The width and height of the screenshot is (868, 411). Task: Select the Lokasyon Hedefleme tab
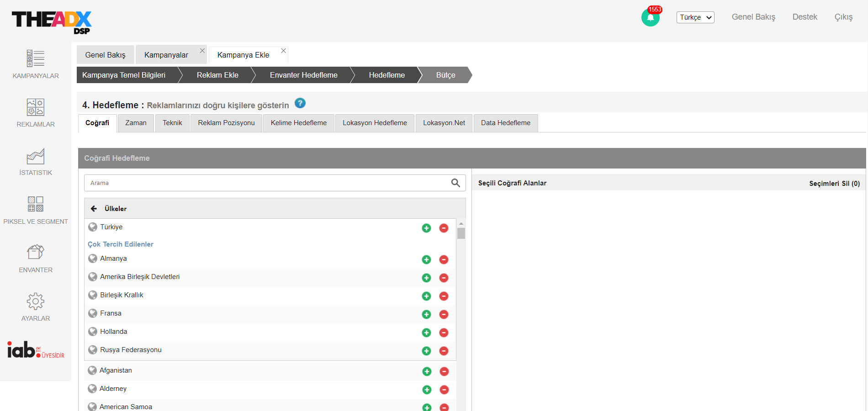[x=375, y=123]
